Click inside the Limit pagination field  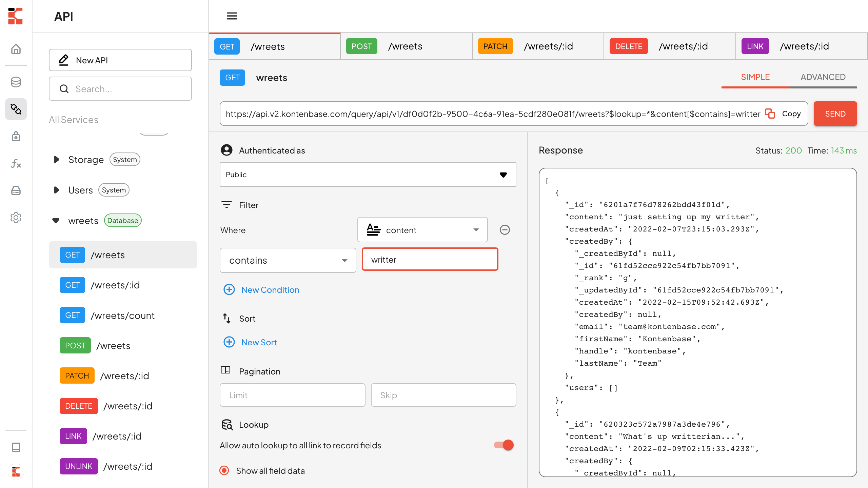[x=292, y=395]
